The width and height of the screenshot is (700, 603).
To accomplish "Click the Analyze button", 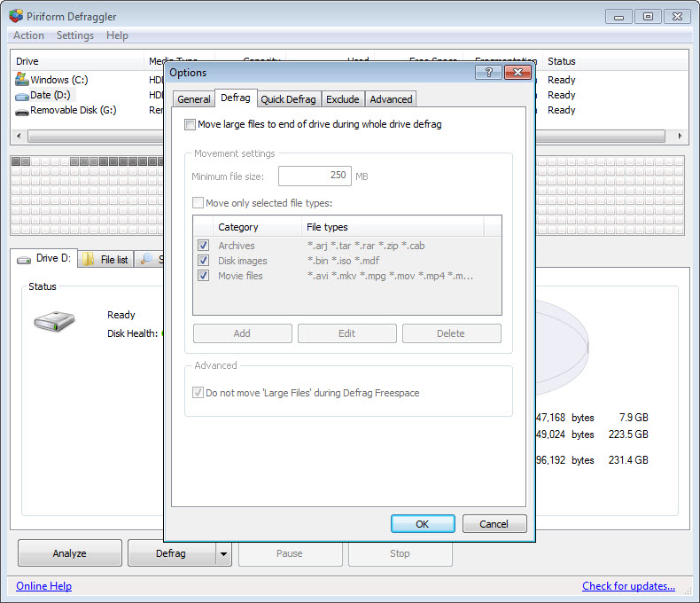I will coord(70,553).
